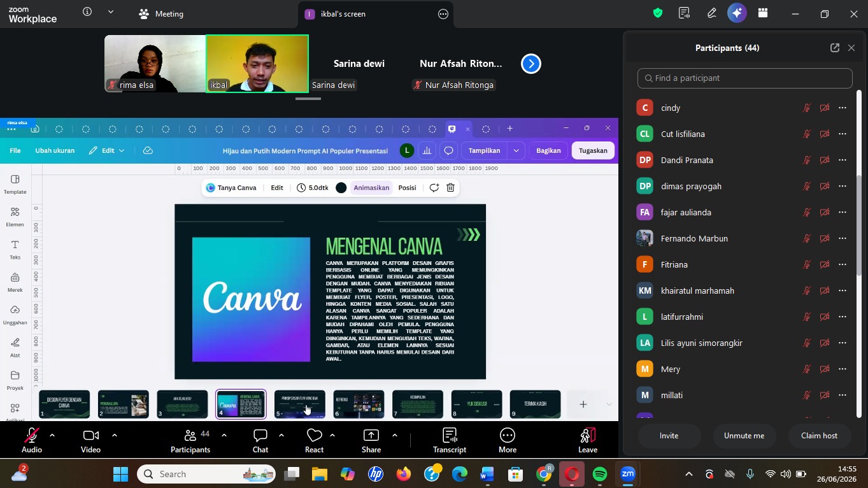Open Canva comment bubble icon in header

pos(449,151)
